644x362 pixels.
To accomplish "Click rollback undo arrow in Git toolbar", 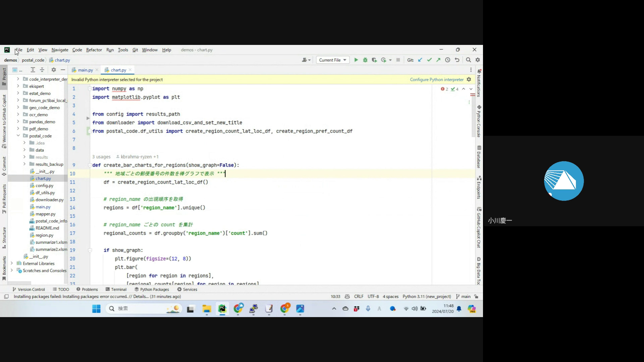I will [457, 60].
